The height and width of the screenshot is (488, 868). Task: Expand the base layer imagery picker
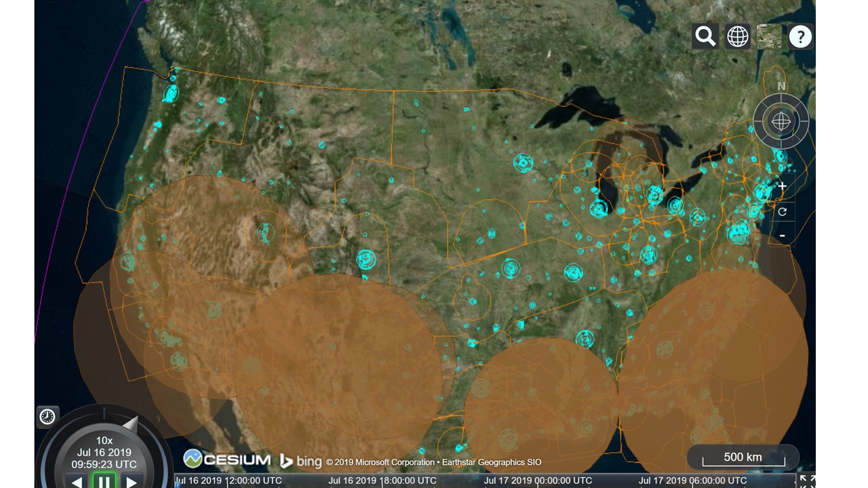click(x=768, y=37)
